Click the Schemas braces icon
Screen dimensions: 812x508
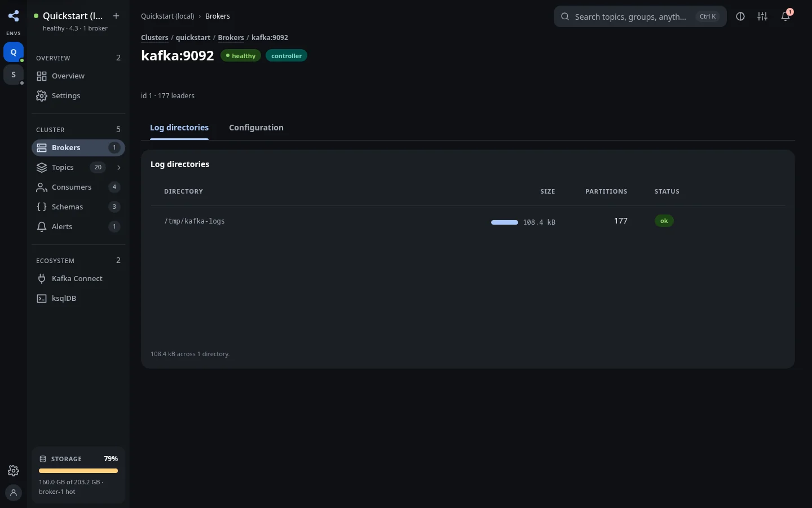(x=42, y=207)
